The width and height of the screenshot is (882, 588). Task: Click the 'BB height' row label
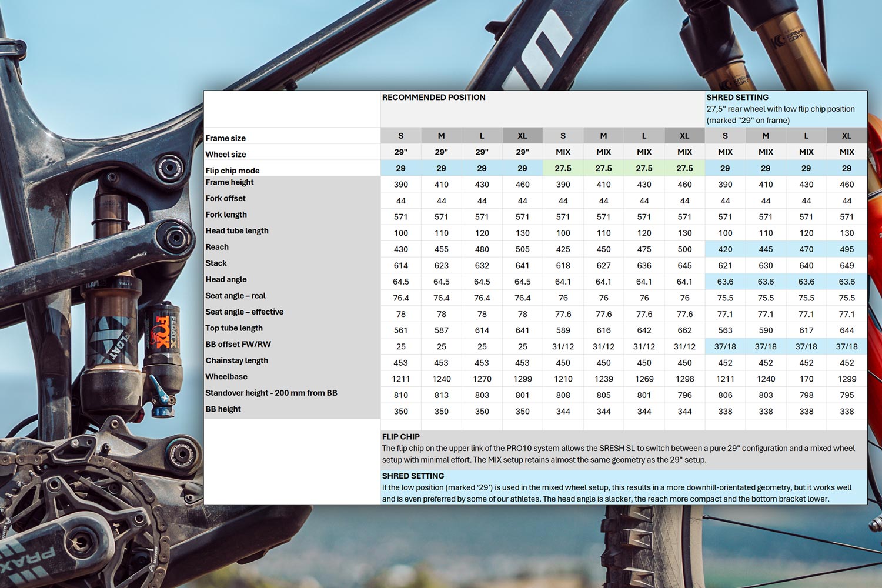(223, 409)
